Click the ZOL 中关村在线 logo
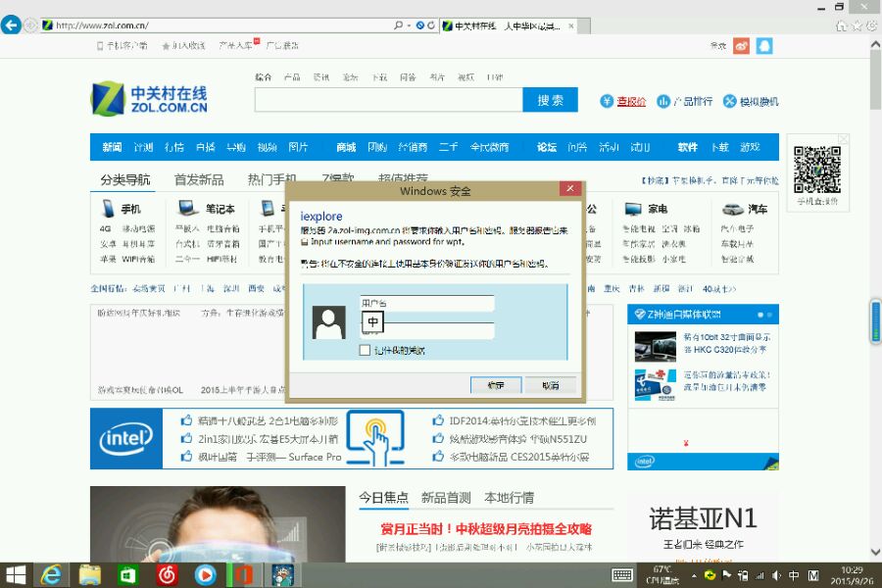Image resolution: width=882 pixels, height=588 pixels. 149,99
